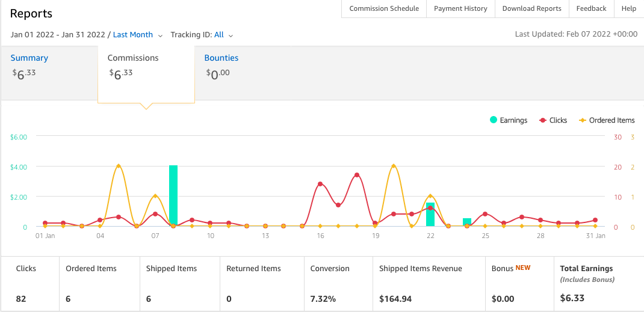
Task: Open the Help page
Action: coord(628,8)
